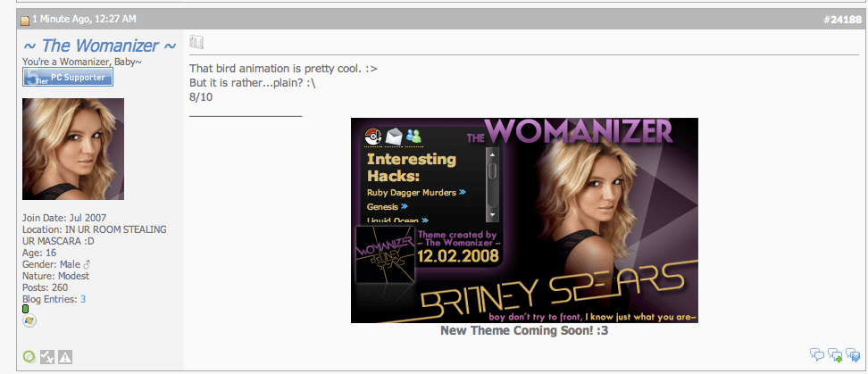Viewport: 868px width, 374px height.
Task: Click the '1 Minute Ago, 12:27 AM' timestamp
Action: [x=84, y=20]
